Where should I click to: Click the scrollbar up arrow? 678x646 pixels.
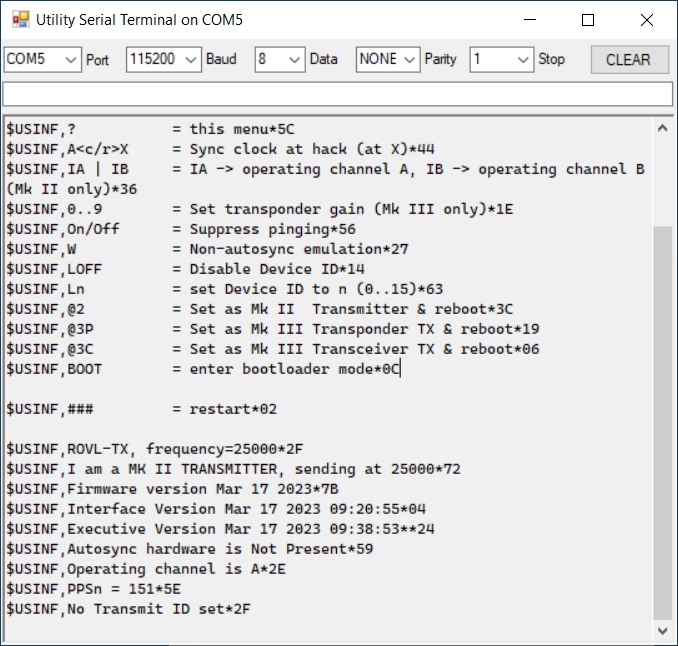662,129
